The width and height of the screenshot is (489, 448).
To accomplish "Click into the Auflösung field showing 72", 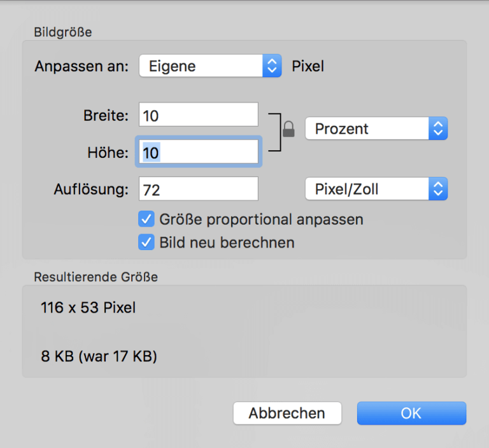I will click(199, 188).
